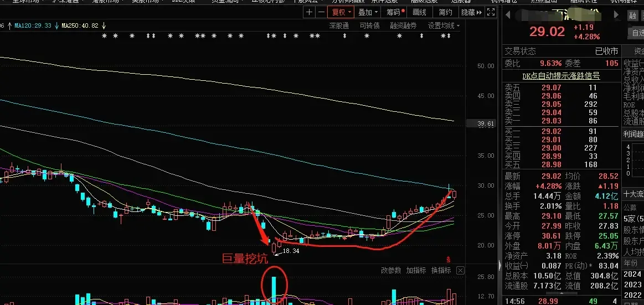Switch to 简约 simplified mode
644x305 pixels.
click(445, 12)
